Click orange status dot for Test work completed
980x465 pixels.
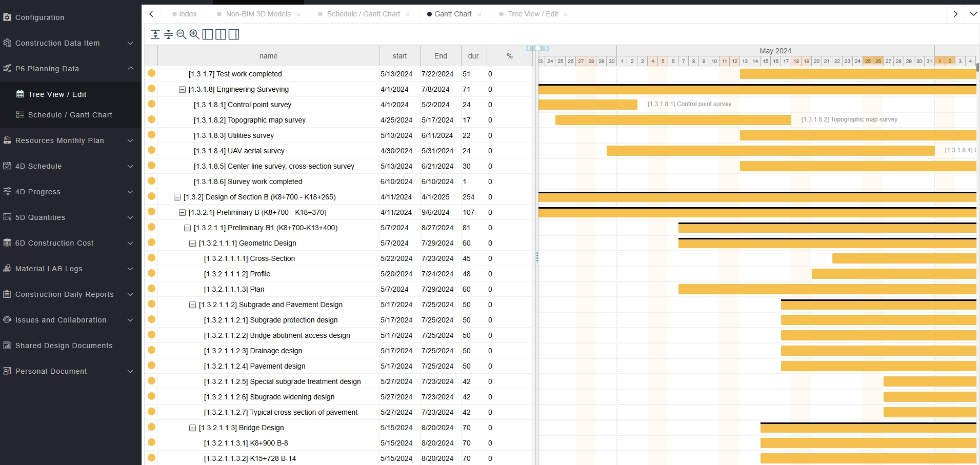click(151, 73)
